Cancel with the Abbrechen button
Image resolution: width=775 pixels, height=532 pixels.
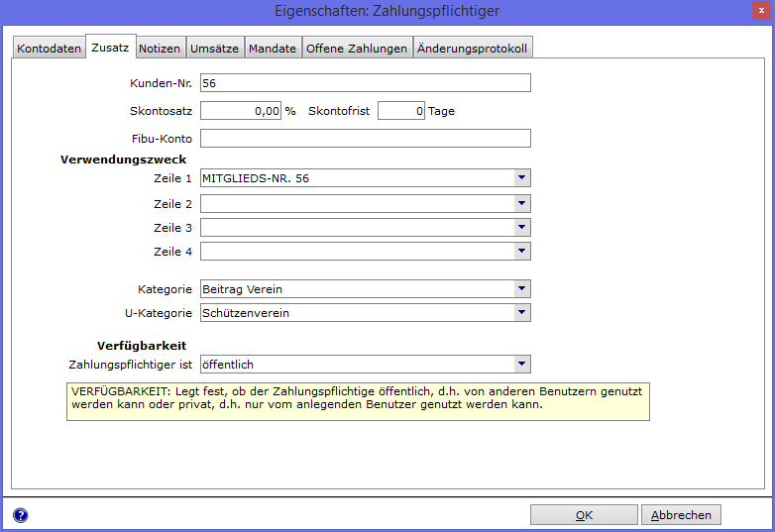(x=681, y=515)
